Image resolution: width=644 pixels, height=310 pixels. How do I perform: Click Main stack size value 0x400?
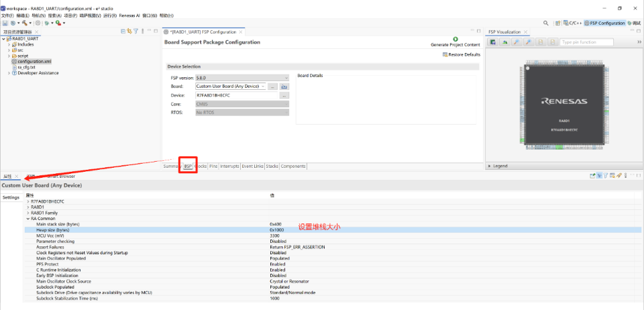coord(276,224)
